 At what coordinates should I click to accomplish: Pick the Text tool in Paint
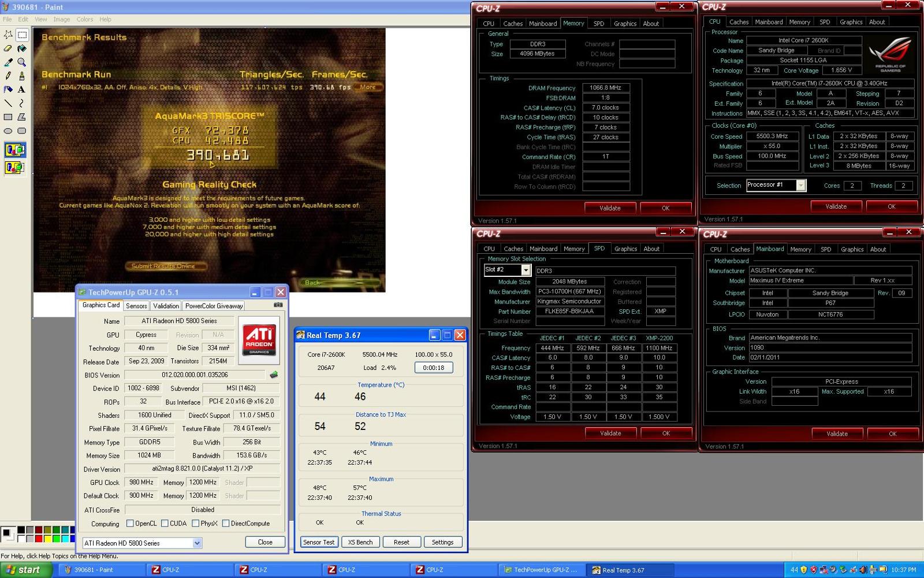22,90
